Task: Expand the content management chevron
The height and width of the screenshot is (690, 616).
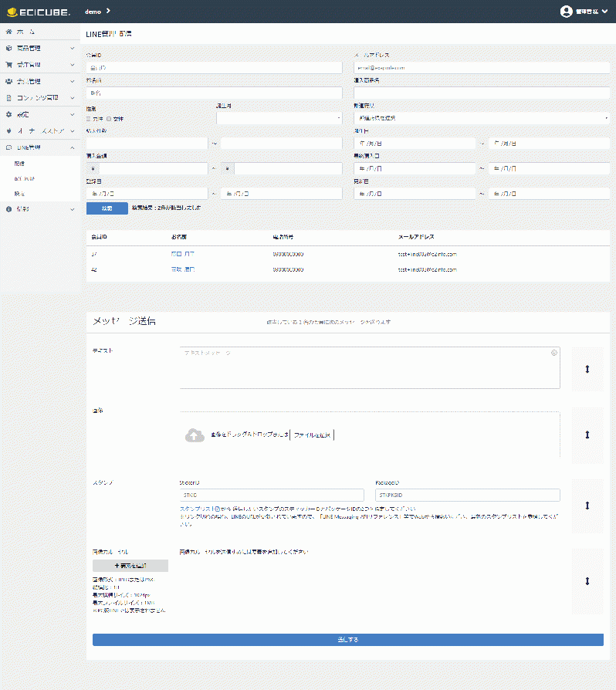Action: point(72,98)
